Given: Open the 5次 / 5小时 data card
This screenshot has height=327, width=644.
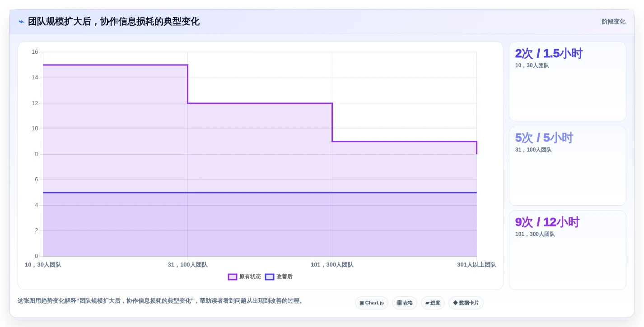Looking at the screenshot, I should [568, 166].
